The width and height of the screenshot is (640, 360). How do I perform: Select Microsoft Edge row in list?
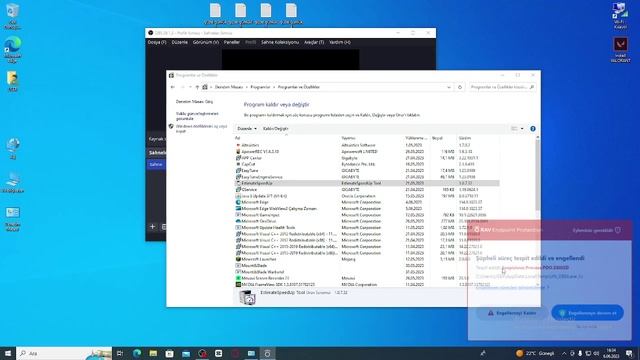click(367, 202)
